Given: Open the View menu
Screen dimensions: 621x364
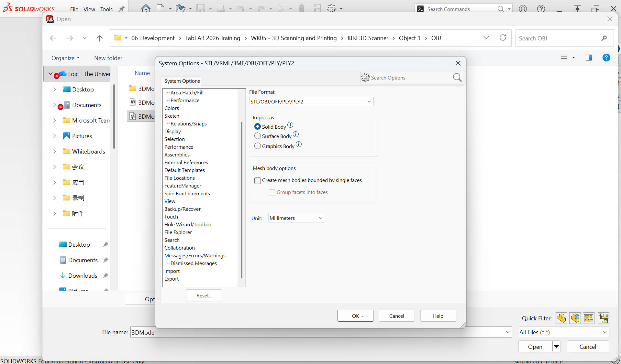Looking at the screenshot, I should (89, 9).
